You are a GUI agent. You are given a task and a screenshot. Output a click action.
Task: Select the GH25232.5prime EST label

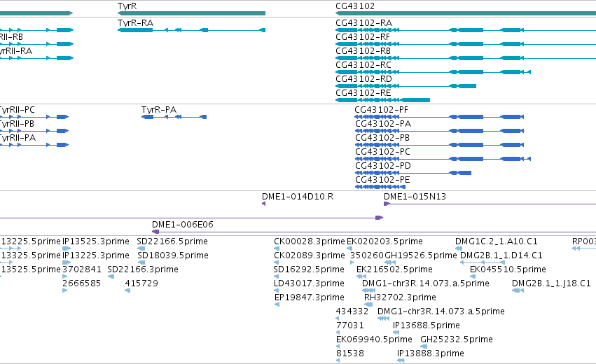[x=457, y=339]
